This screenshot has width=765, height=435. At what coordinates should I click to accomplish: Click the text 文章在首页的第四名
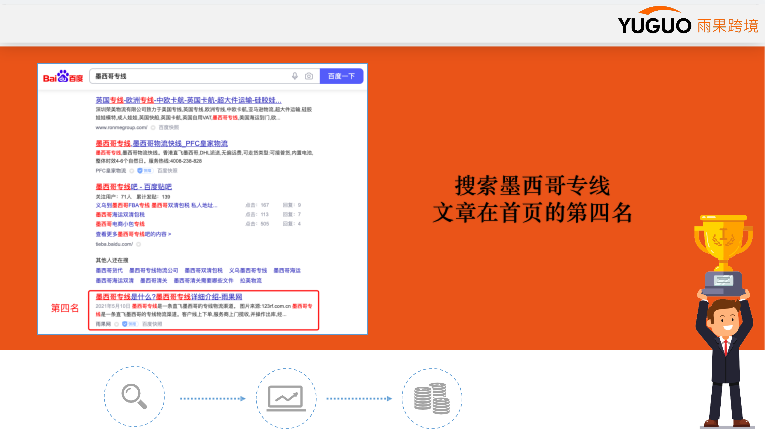coord(532,213)
